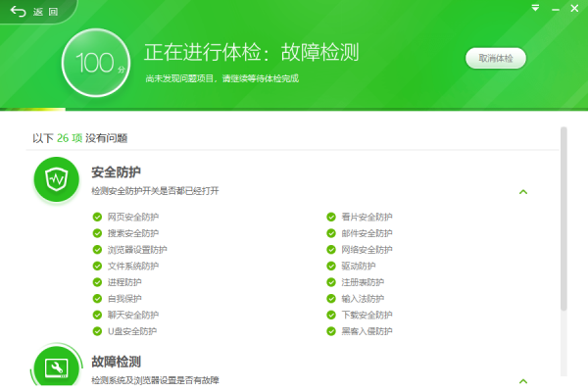Image resolution: width=588 pixels, height=392 pixels.
Task: Select the 看片安全防护 item text
Action: (x=367, y=217)
